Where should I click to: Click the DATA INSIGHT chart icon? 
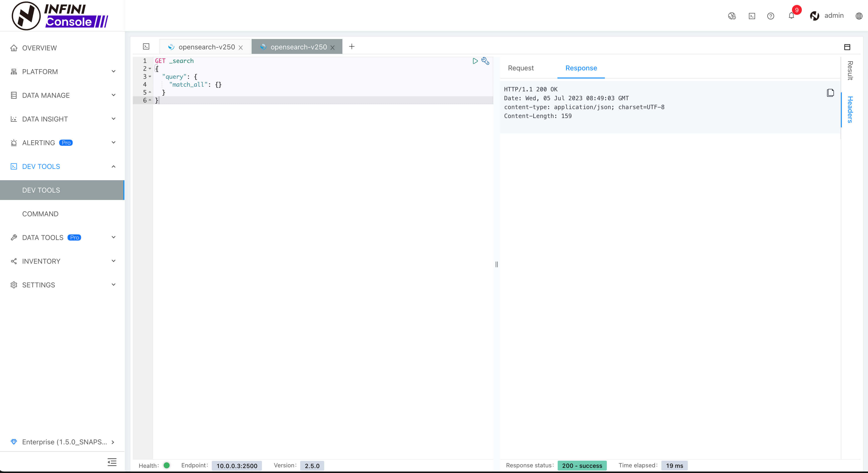tap(14, 119)
